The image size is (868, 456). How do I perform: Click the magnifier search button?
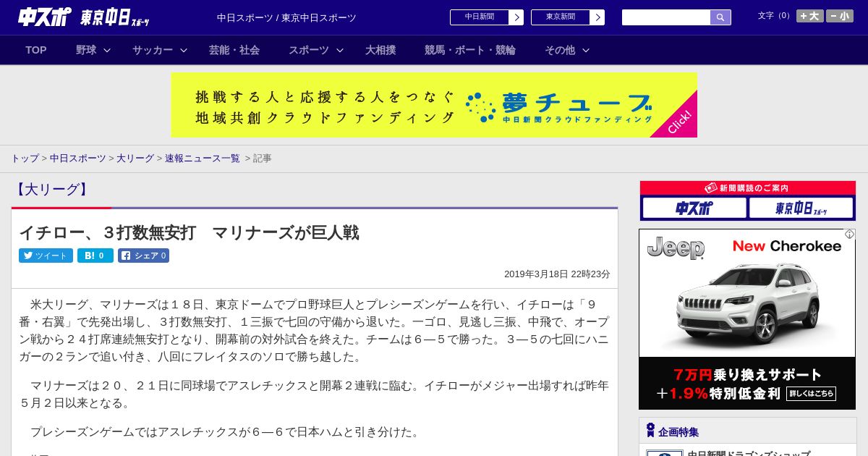[x=720, y=17]
